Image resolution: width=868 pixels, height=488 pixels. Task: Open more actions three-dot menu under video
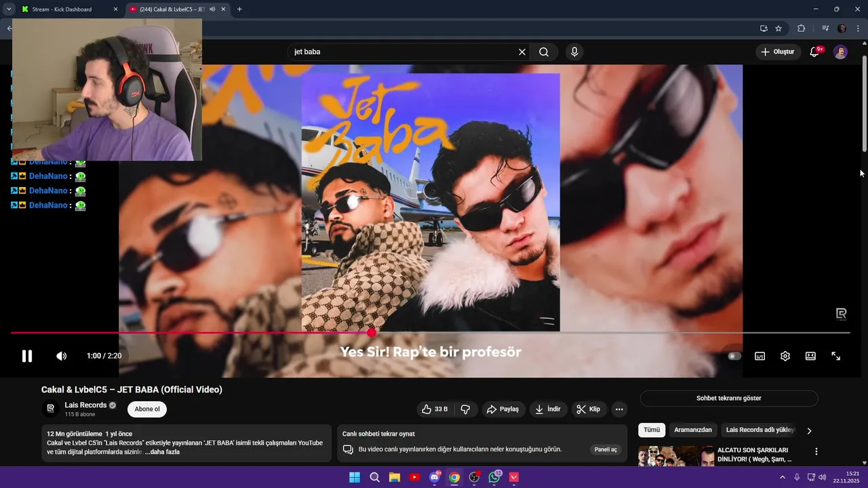[x=618, y=409]
